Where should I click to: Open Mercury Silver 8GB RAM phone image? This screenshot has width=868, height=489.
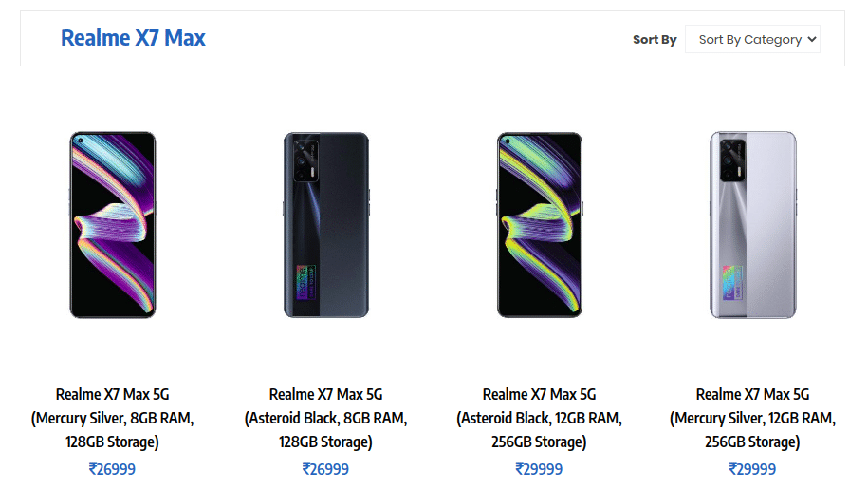[112, 225]
